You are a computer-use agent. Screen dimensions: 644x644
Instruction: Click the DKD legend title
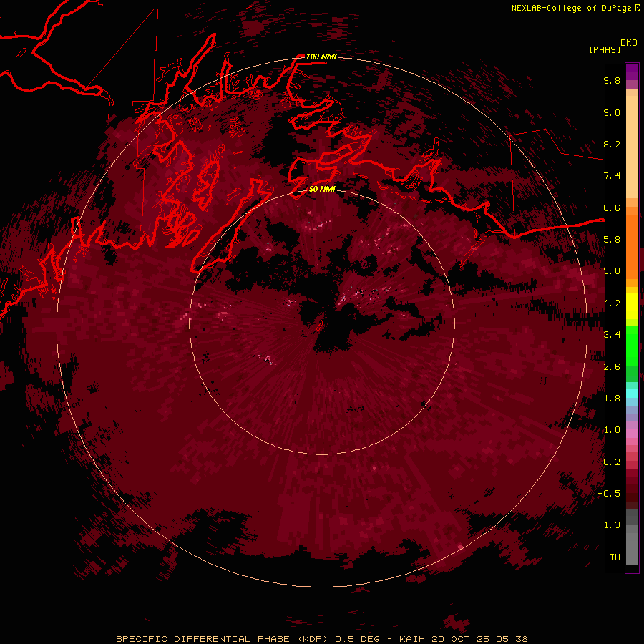[629, 42]
